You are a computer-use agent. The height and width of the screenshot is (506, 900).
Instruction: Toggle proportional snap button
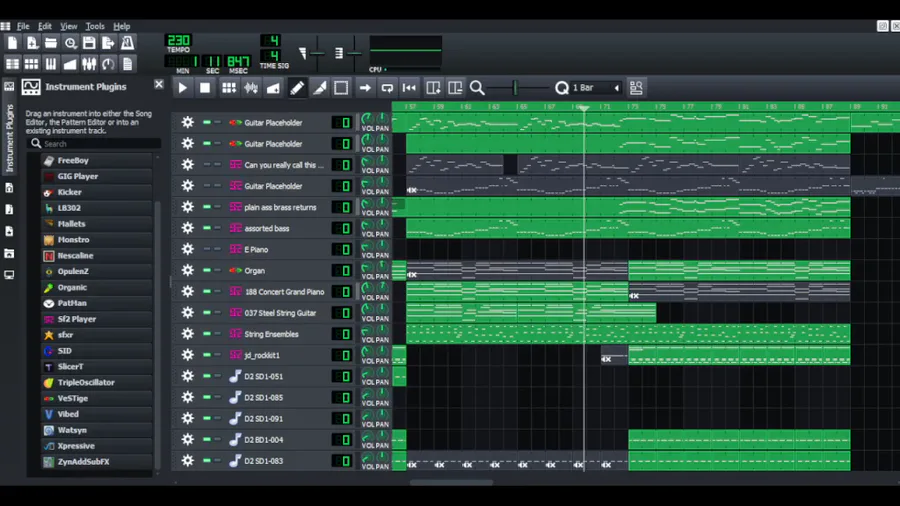pyautogui.click(x=636, y=88)
